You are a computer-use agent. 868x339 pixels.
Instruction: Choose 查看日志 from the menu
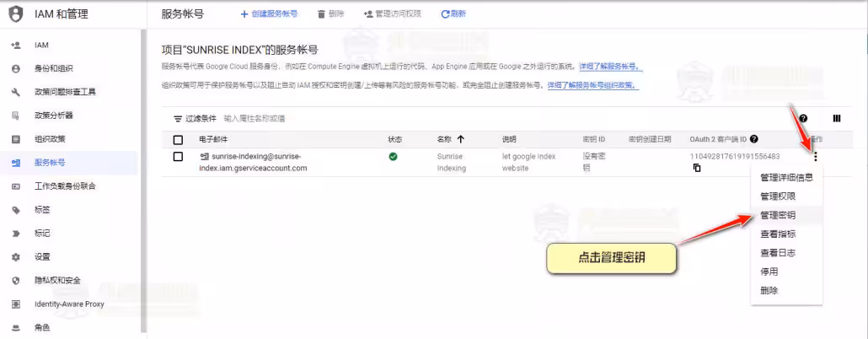(x=786, y=253)
